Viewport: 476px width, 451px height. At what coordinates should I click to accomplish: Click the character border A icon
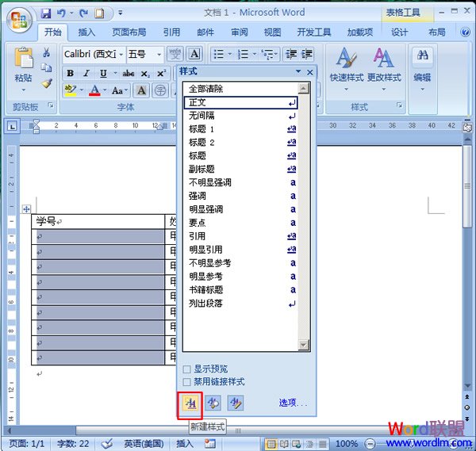[x=194, y=54]
